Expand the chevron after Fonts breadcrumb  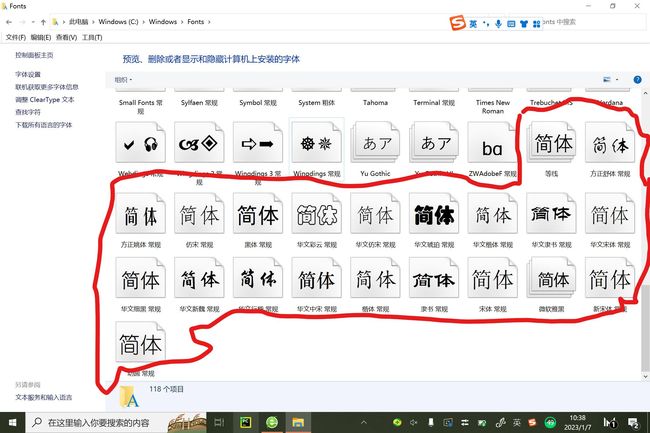coord(209,22)
